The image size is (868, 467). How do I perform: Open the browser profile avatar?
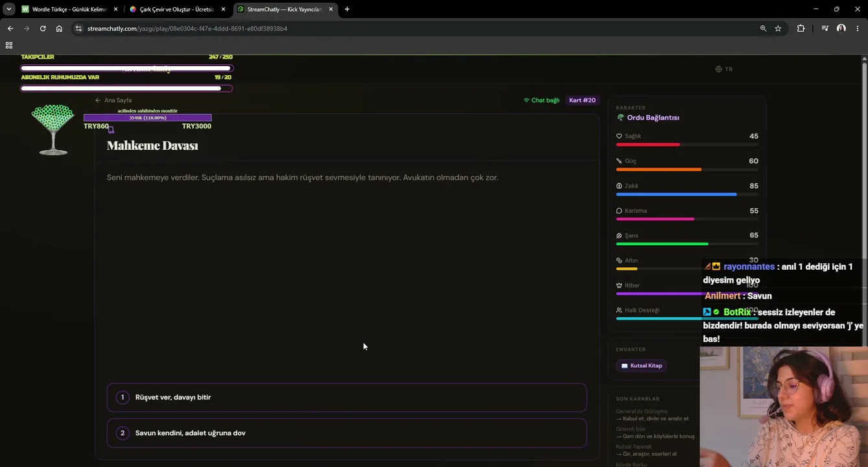click(x=841, y=29)
